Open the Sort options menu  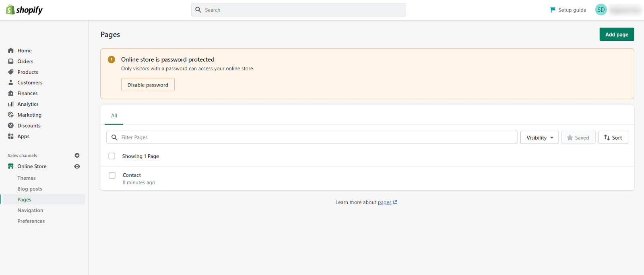[x=613, y=137]
